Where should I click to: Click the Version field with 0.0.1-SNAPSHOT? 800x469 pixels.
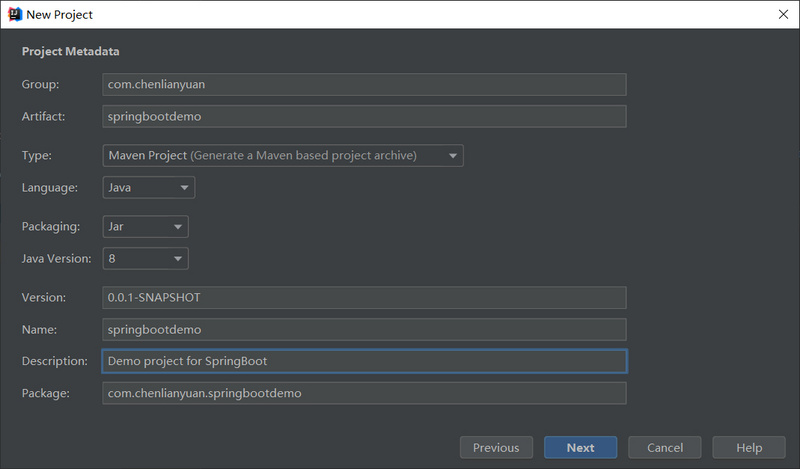[364, 297]
